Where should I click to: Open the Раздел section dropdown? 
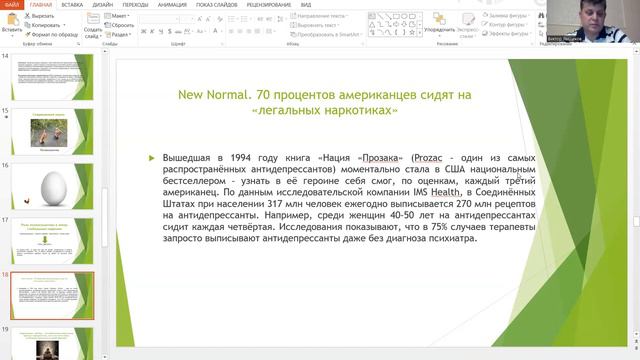click(118, 35)
